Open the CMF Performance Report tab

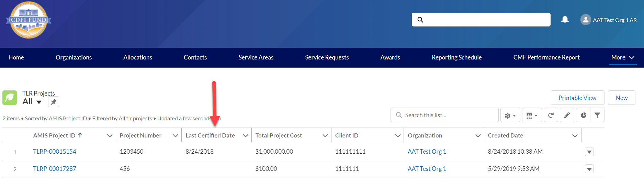point(546,58)
